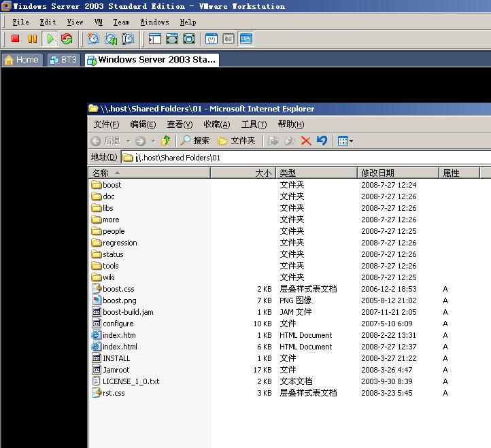Click Explorer blue Undo icon

[x=322, y=141]
